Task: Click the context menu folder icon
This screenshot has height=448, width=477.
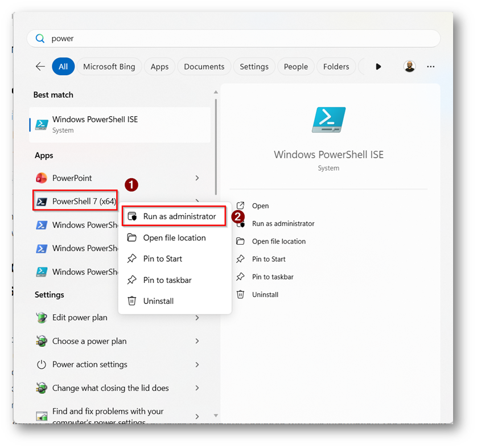Action: click(x=131, y=237)
